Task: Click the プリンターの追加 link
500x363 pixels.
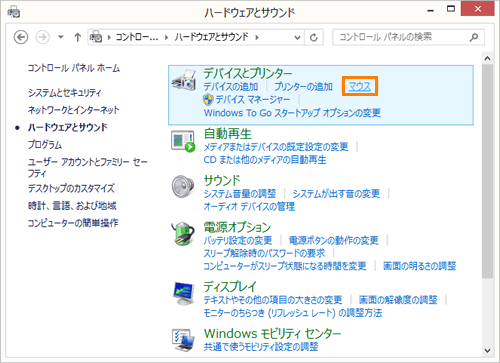Action: (303, 87)
